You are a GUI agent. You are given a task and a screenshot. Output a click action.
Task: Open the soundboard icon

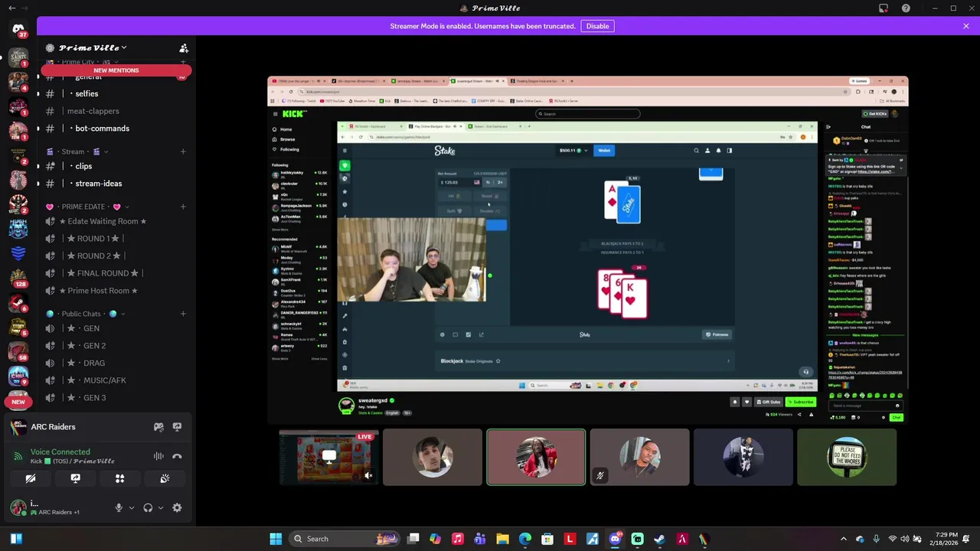(x=165, y=478)
